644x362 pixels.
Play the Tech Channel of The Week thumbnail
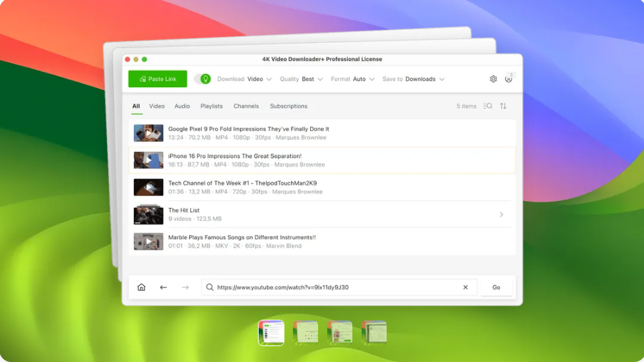pyautogui.click(x=148, y=187)
